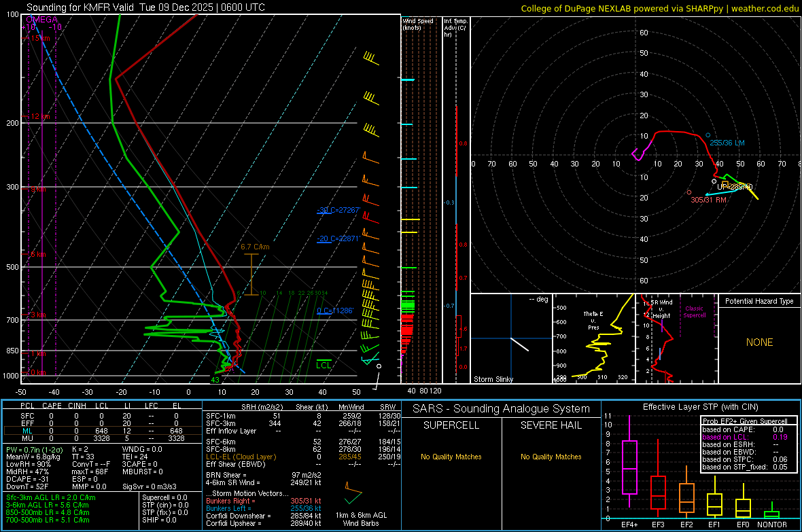Click the -30 C=27267' level label

click(338, 210)
